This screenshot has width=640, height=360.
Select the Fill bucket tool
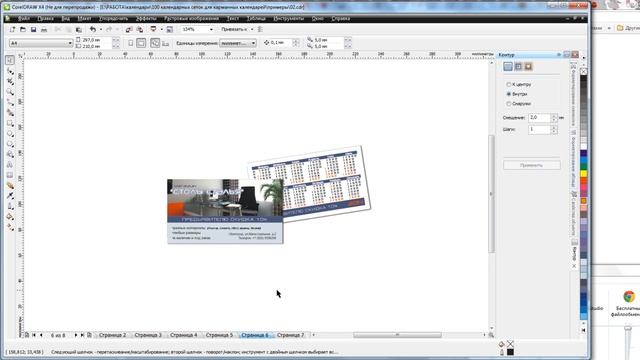click(10, 216)
